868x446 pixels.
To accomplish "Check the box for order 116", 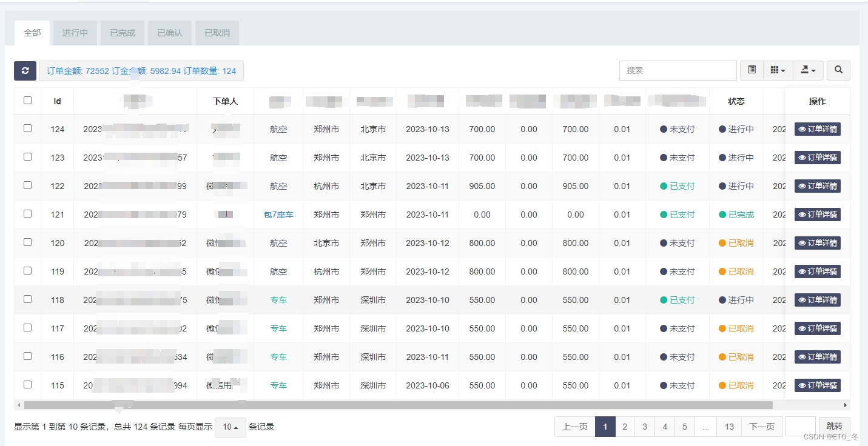I will tap(27, 356).
